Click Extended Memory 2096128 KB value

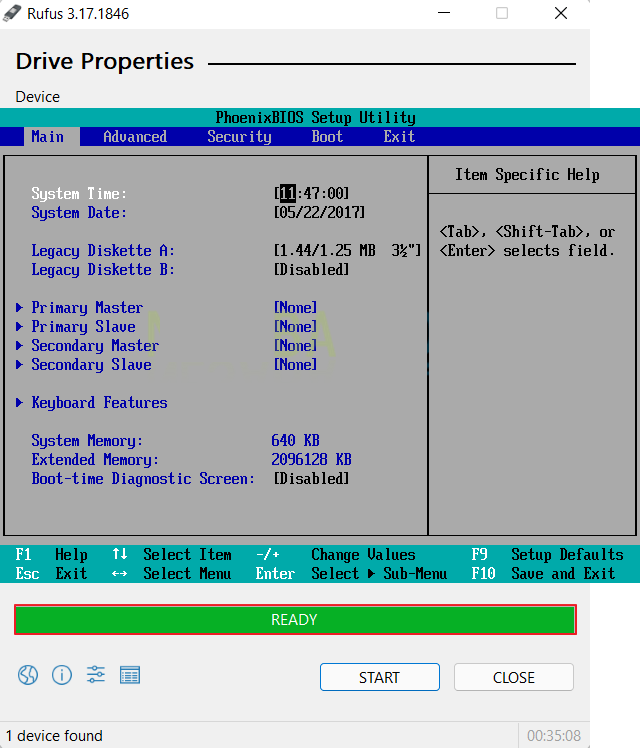click(x=311, y=460)
